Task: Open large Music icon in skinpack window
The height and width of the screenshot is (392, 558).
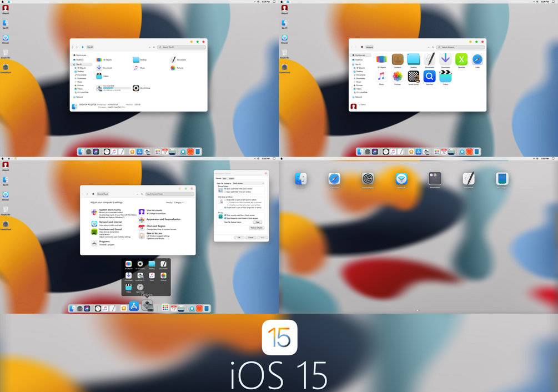Action: click(381, 76)
